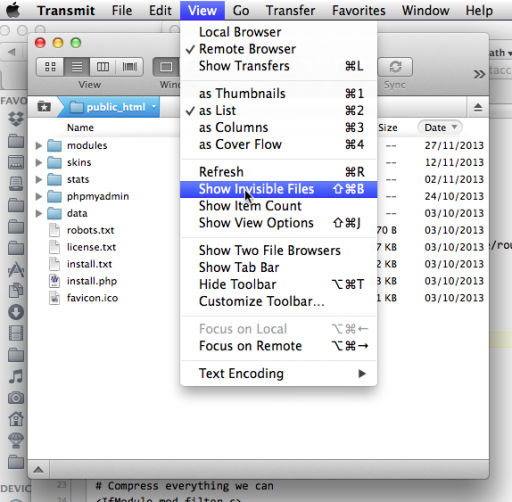Image resolution: width=512 pixels, height=502 pixels.
Task: Expand the phpmyadmin folder triangle
Action: tap(39, 196)
